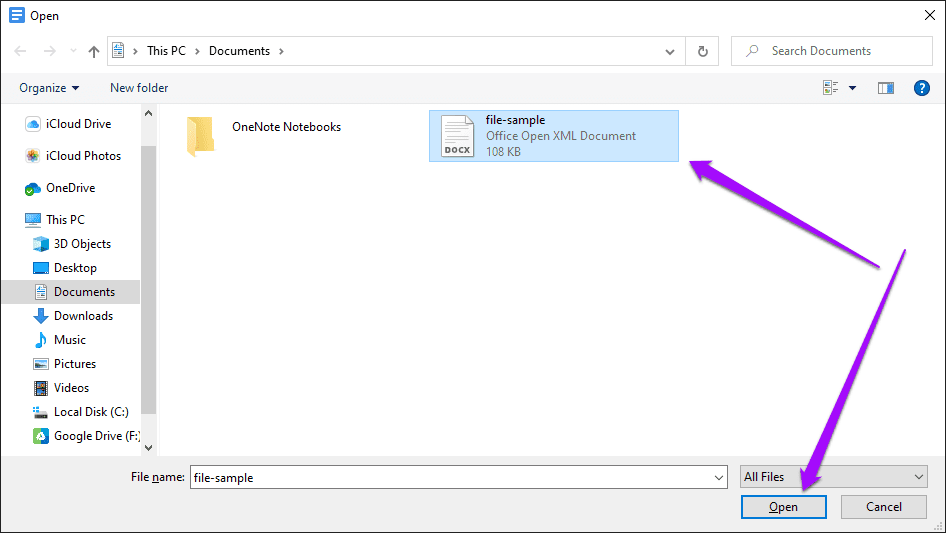Screen dimensions: 946x533
Task: Select the OneNote Notebooks folder name
Action: [287, 127]
